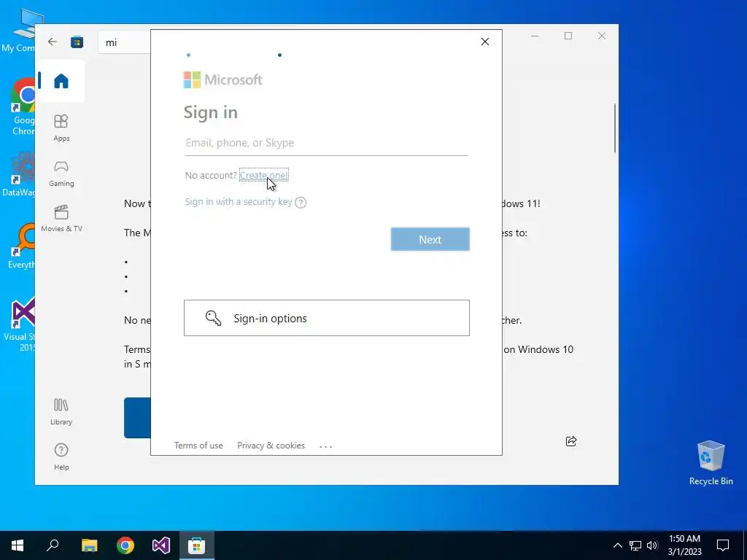Click the Microsoft logo in the sign-in dialog

(222, 80)
